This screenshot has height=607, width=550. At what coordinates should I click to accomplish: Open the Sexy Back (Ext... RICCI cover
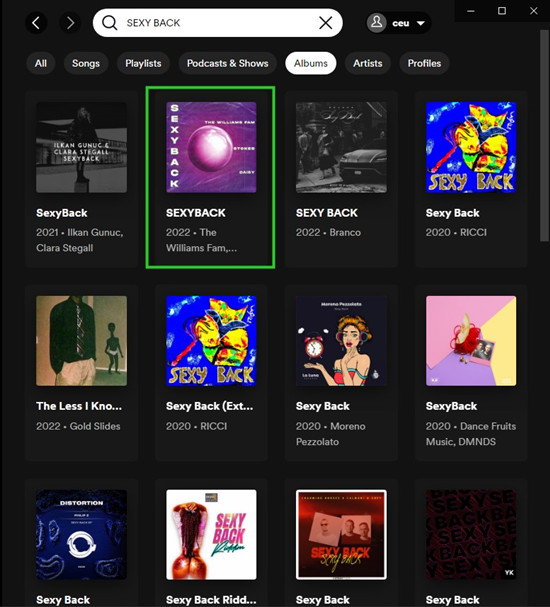[211, 341]
